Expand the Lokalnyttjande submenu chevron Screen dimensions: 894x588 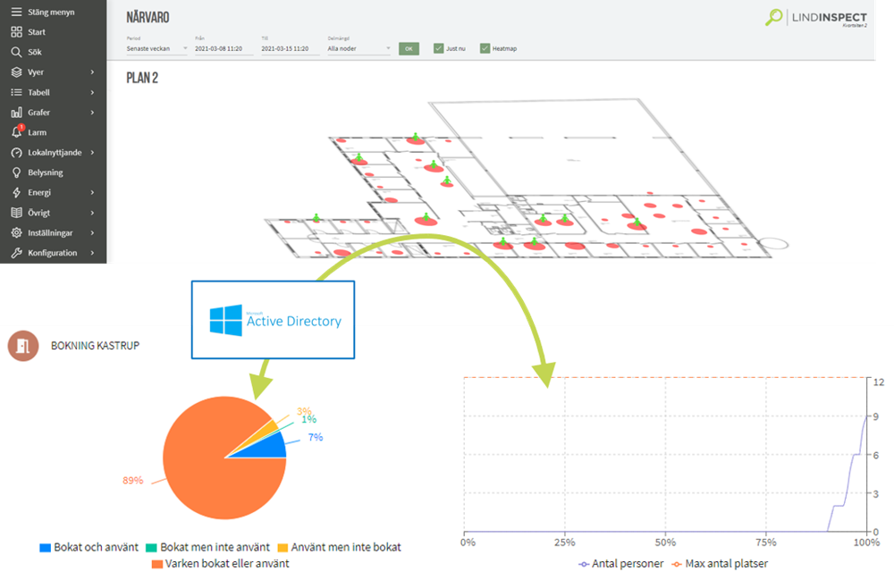point(92,153)
